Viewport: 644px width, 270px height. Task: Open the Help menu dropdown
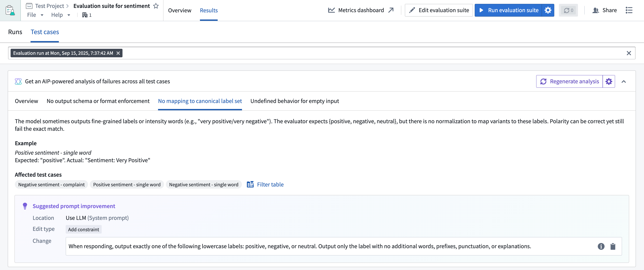click(60, 15)
